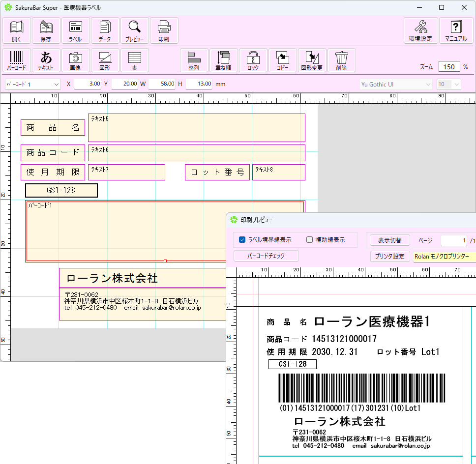Click the 図形変更 (Change shape) icon
Viewport: 476px width, 464px height.
point(312,60)
